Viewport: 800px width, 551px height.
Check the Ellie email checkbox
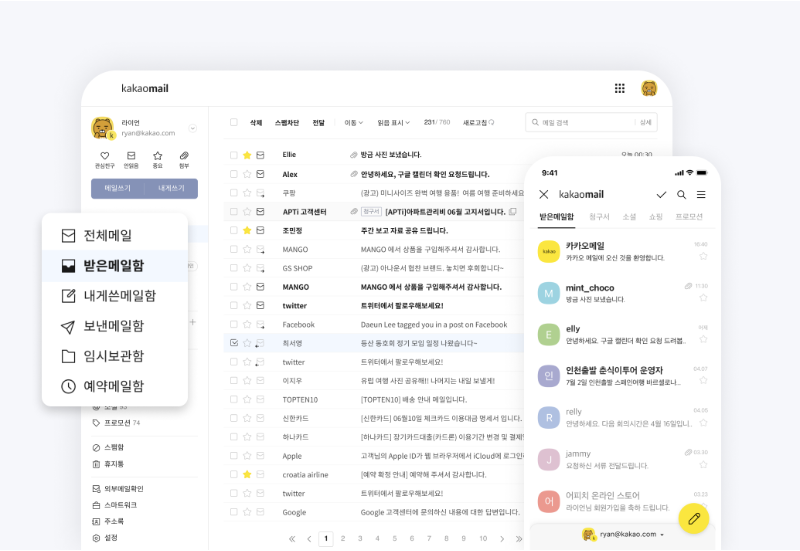pos(234,155)
